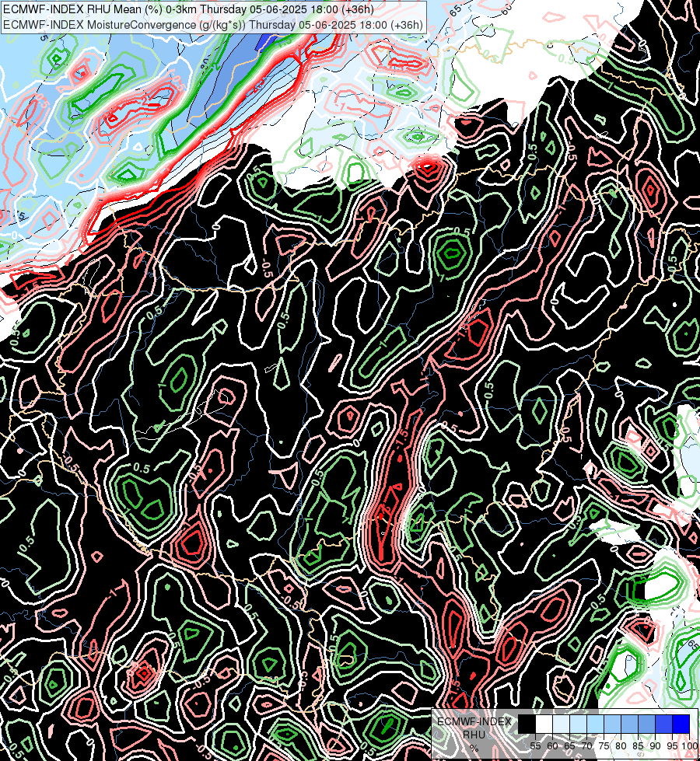Choose the 75-80 legend color box
Screen dimensions: 700x761
612,724
